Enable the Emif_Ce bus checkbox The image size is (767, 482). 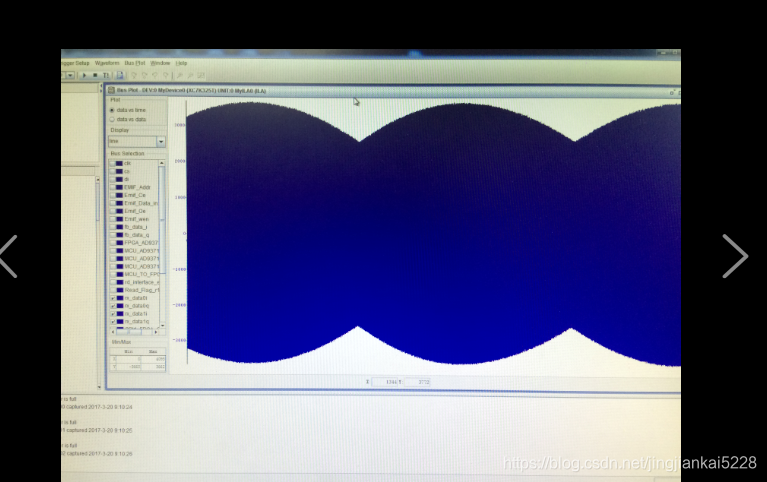[112, 195]
